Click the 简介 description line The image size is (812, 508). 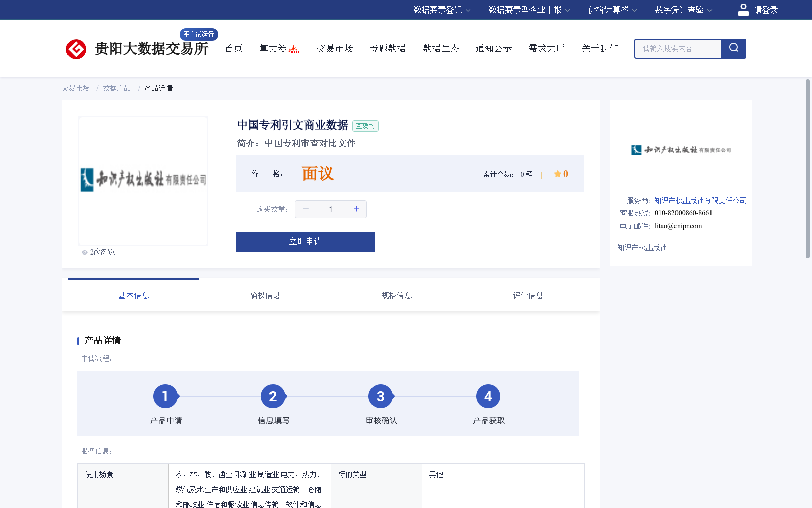[296, 144]
